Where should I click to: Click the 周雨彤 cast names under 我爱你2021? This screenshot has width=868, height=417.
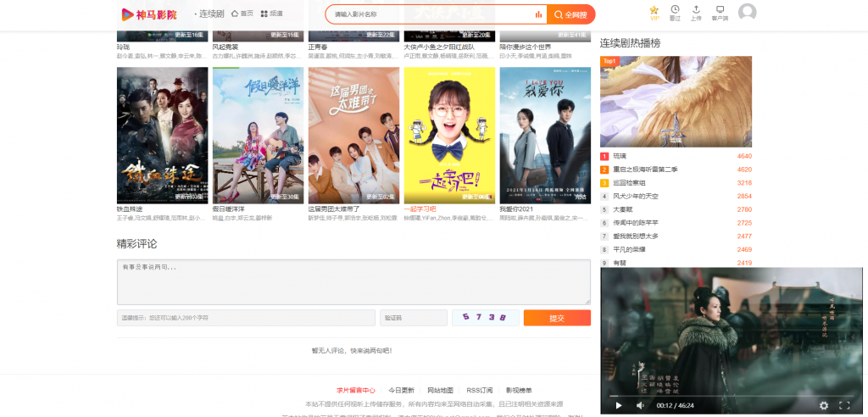(545, 218)
